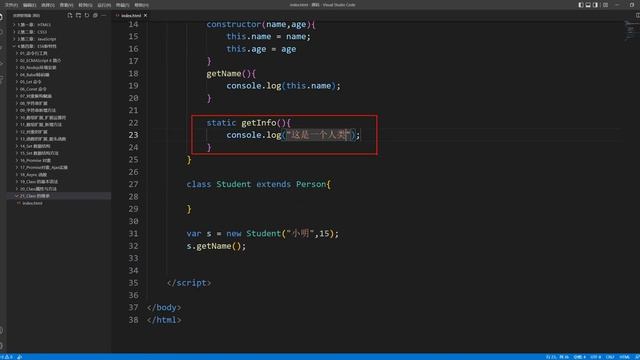This screenshot has width=640, height=360.
Task: Place cursor on 'Person' after extends
Action: (x=311, y=184)
